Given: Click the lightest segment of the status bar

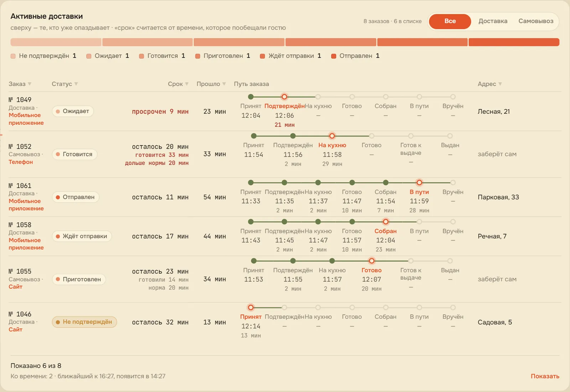Looking at the screenshot, I should (56, 42).
